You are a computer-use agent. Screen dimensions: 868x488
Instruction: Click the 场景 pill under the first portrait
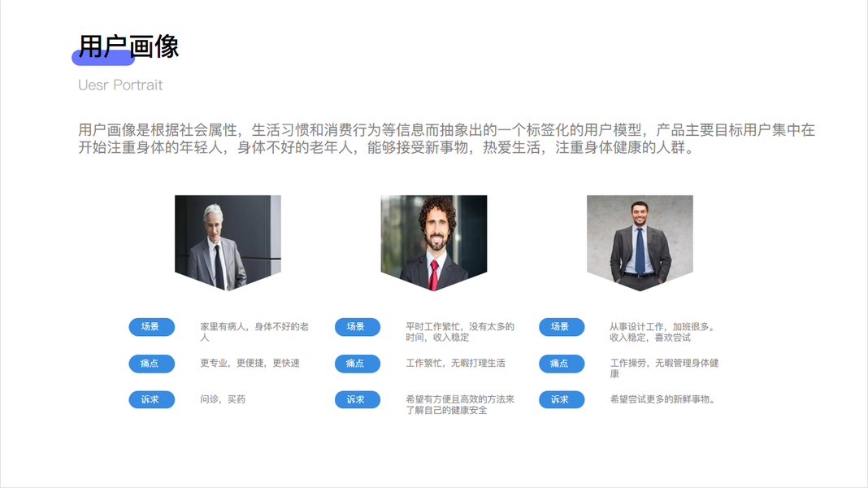[x=152, y=327]
